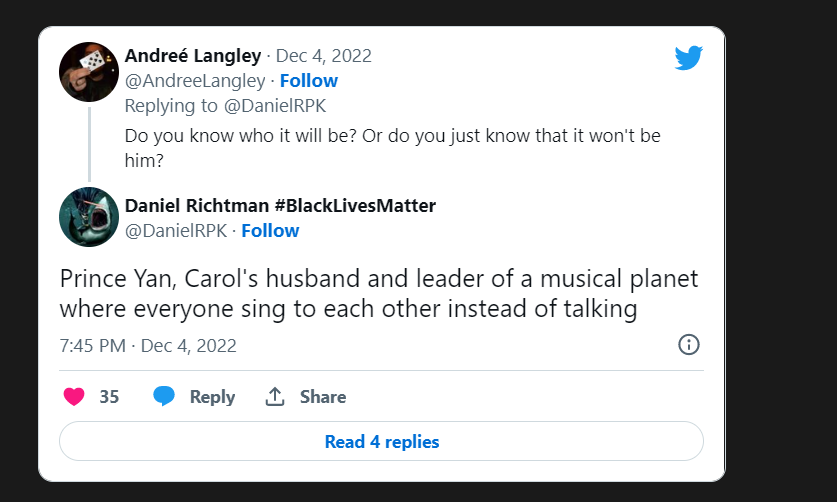Click the Twitter bird logo
The width and height of the screenshot is (837, 502).
688,58
